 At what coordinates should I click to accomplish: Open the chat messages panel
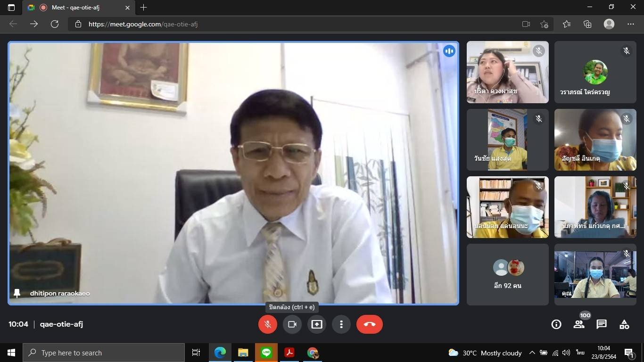(602, 324)
